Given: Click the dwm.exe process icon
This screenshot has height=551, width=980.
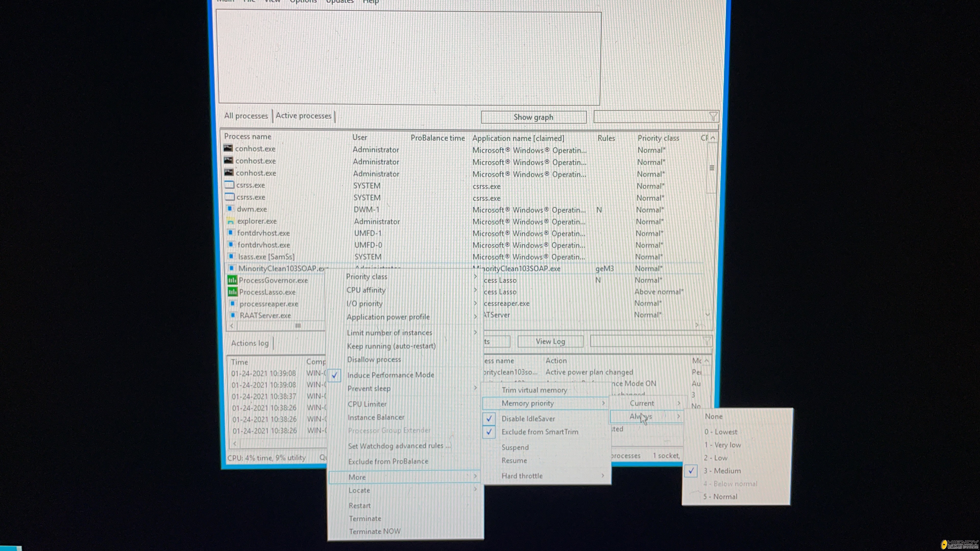Looking at the screenshot, I should (230, 209).
